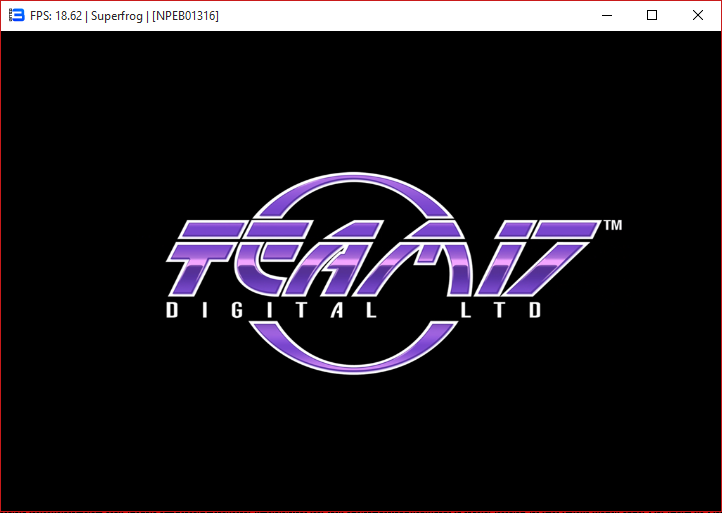This screenshot has width=722, height=513.
Task: Minimize the Superfrog game window
Action: tap(606, 16)
